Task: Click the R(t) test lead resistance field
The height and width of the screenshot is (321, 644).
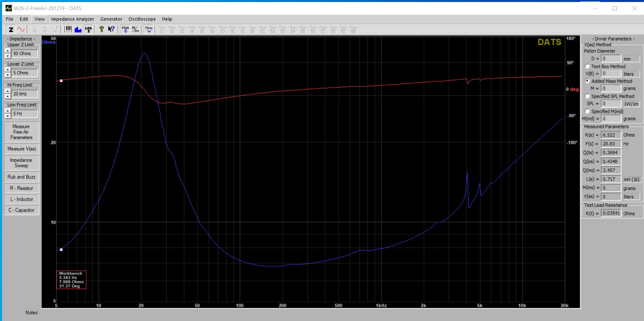Action: tap(611, 213)
